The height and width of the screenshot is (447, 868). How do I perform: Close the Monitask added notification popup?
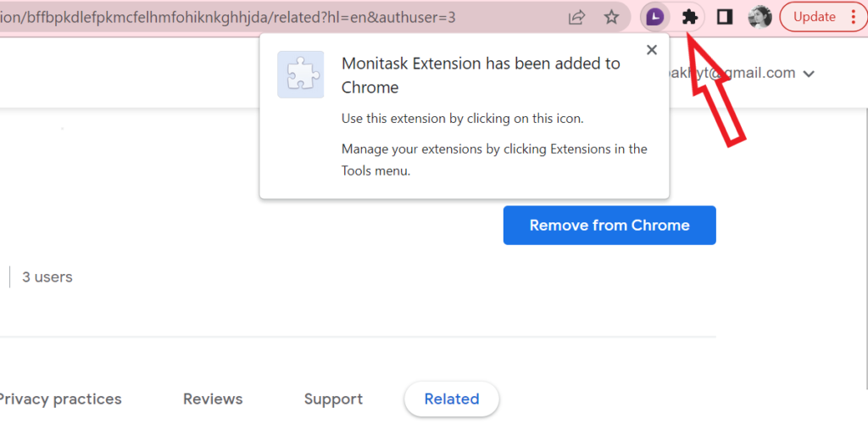coord(652,50)
